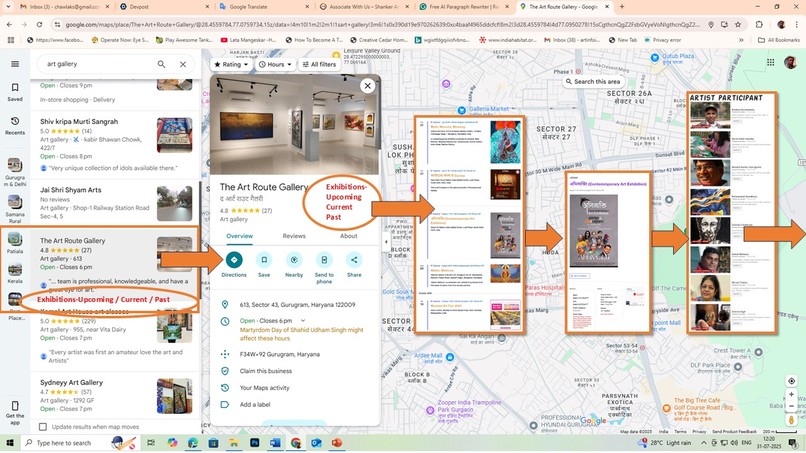
Task: Close the place details panel
Action: (368, 86)
